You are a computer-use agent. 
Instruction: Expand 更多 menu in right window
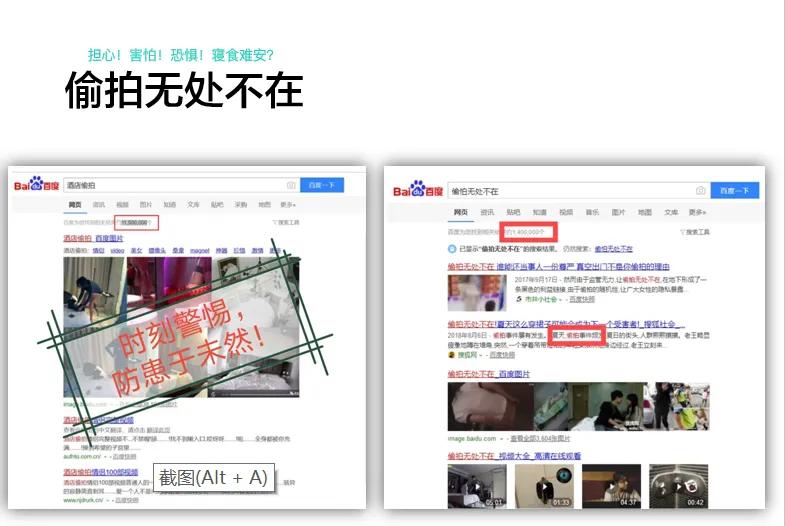[697, 212]
